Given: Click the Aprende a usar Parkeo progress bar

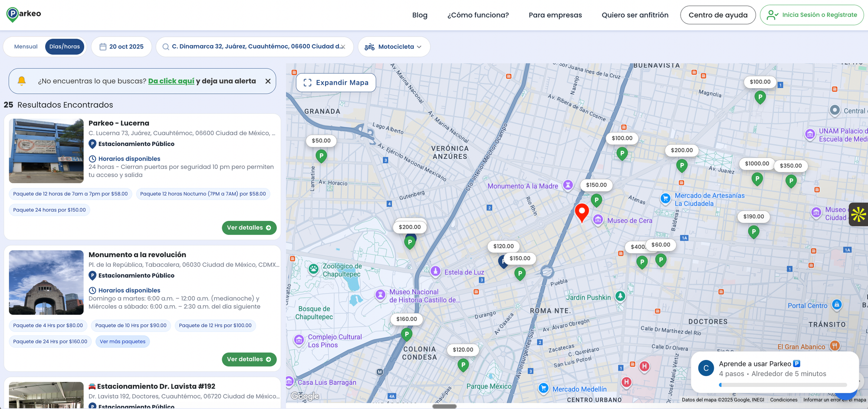Looking at the screenshot, I should [x=783, y=385].
